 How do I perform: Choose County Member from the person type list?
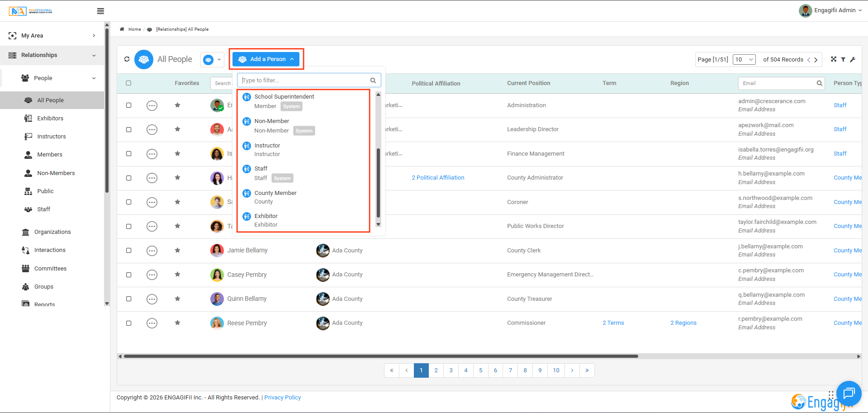(275, 193)
